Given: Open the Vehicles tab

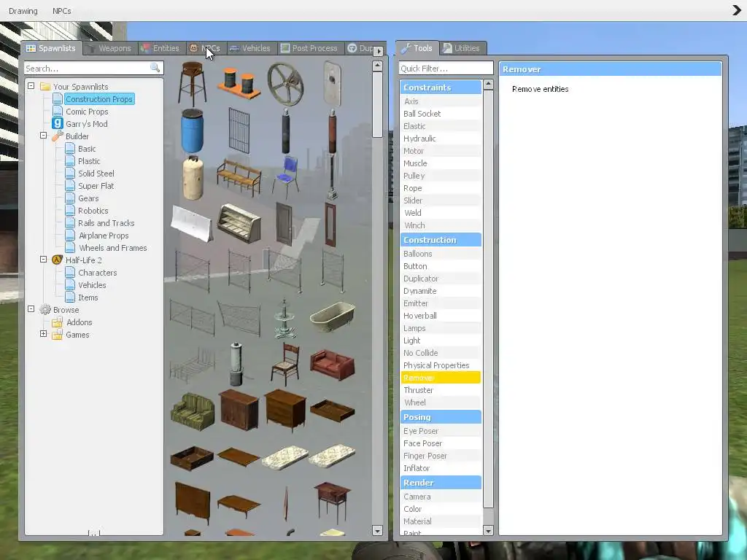Looking at the screenshot, I should [x=250, y=48].
